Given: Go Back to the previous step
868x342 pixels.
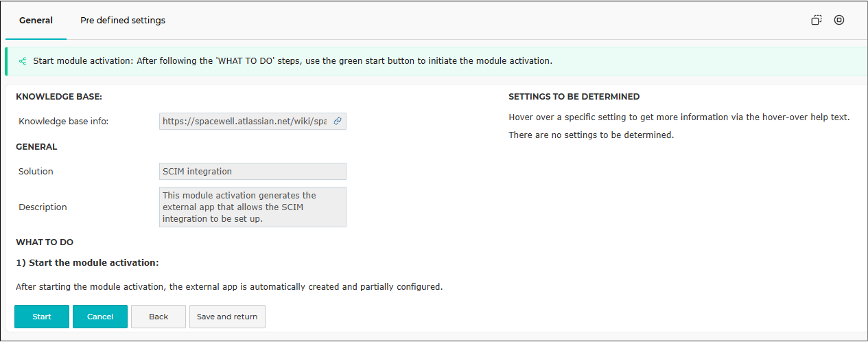Looking at the screenshot, I should pyautogui.click(x=159, y=317).
